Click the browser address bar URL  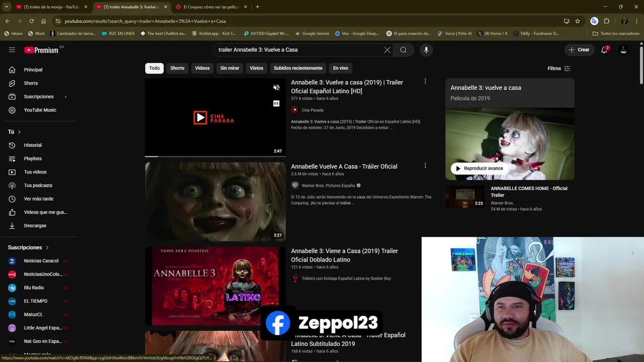(x=145, y=21)
